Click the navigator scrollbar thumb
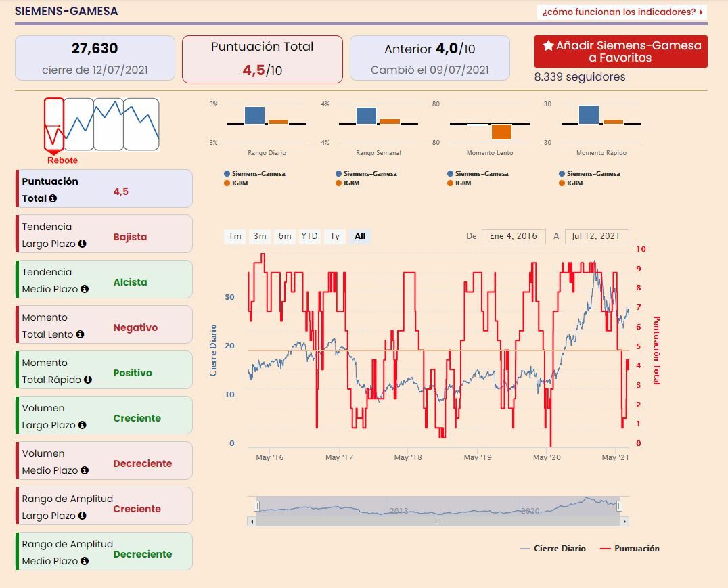The image size is (728, 588). point(438,522)
